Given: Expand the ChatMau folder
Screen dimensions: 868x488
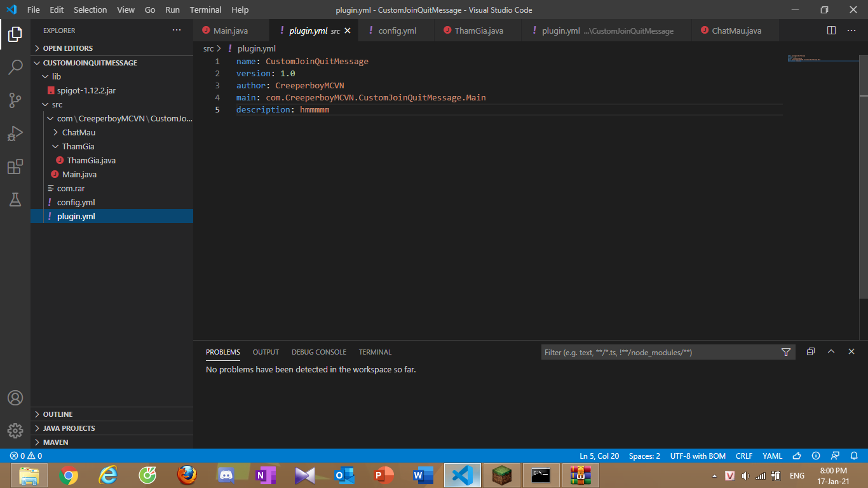Looking at the screenshot, I should click(x=78, y=133).
